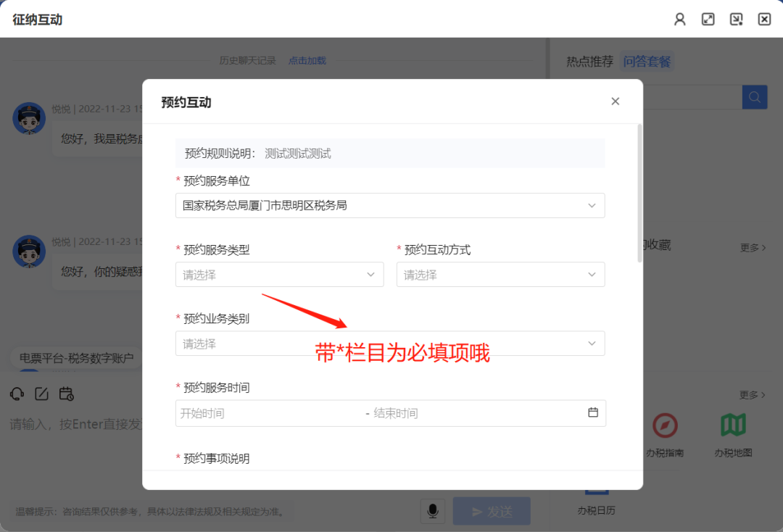Load chat history via 点击加载 link
Image resolution: width=783 pixels, height=532 pixels.
pos(307,60)
